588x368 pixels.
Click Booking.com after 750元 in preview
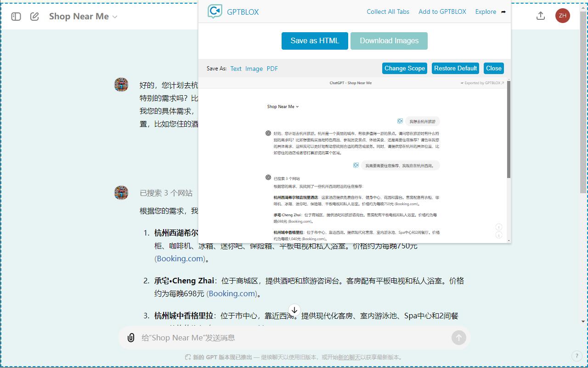click(x=406, y=204)
